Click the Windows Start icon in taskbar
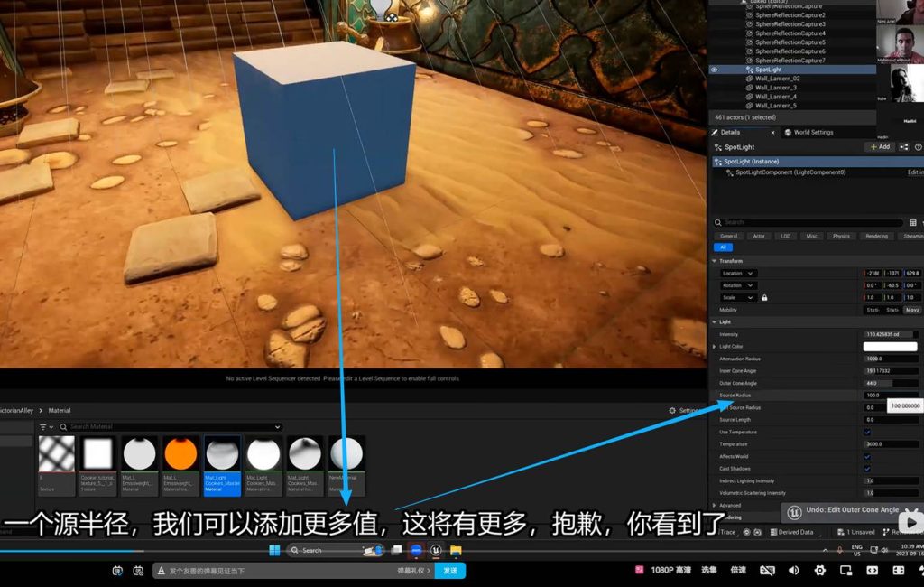 [x=274, y=550]
